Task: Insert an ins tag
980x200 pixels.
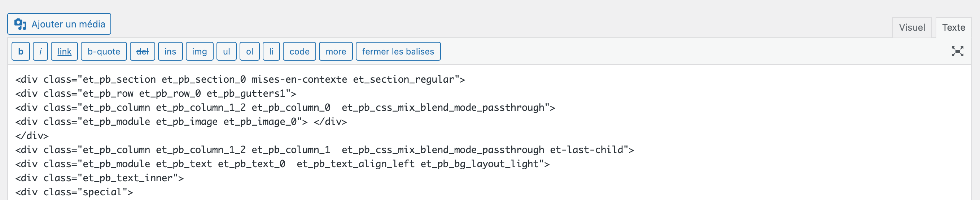Action: pyautogui.click(x=170, y=51)
